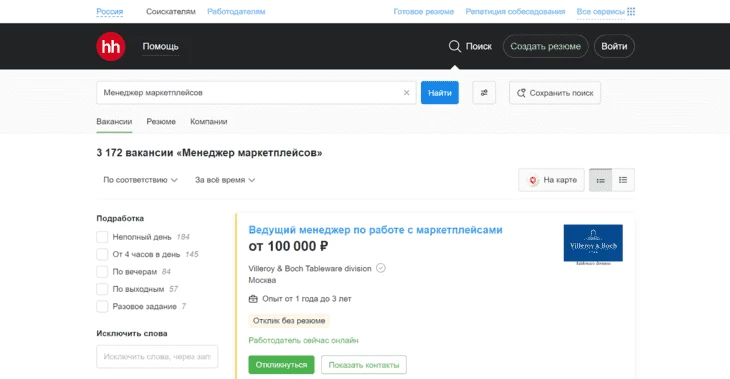Click the 3 172 вакансии heading

[x=209, y=153]
